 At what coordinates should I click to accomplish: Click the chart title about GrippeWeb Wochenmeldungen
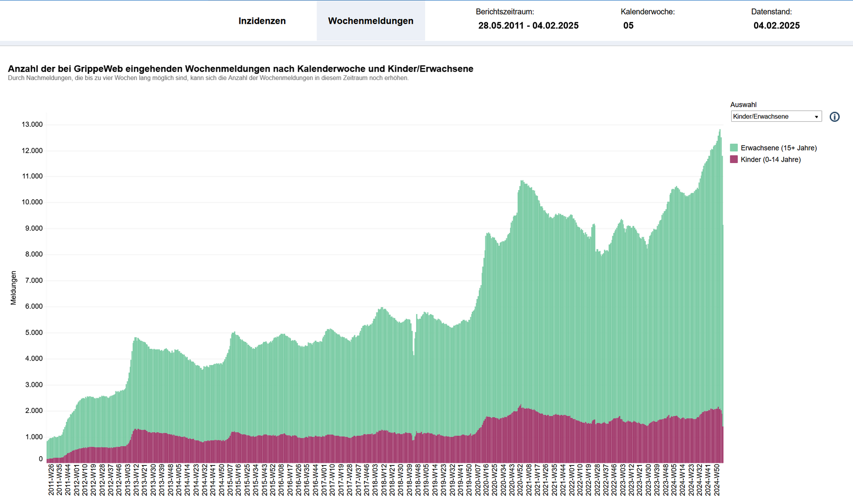click(240, 69)
